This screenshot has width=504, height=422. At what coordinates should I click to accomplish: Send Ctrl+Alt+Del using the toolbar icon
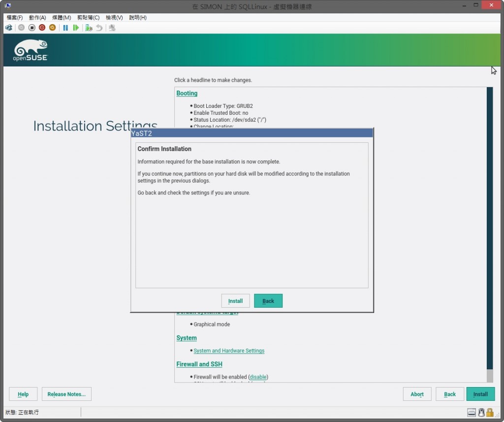click(9, 28)
